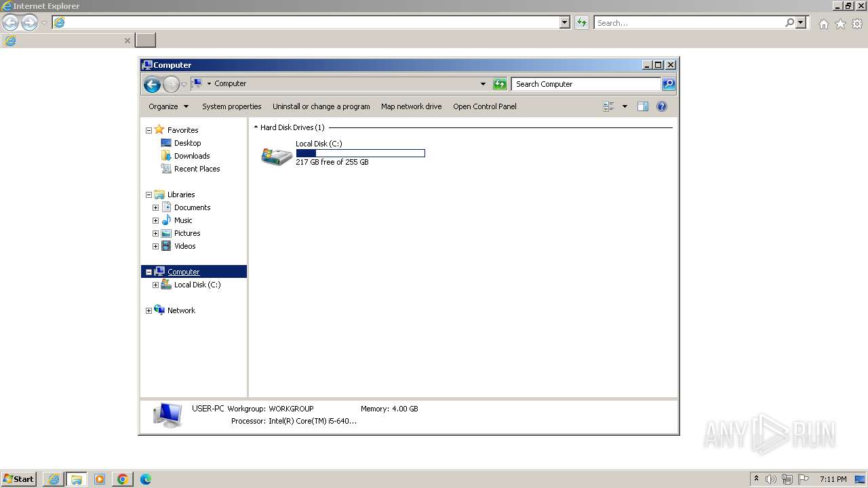Expand the Documents library node
Viewport: 868px width, 488px height.
tap(155, 207)
